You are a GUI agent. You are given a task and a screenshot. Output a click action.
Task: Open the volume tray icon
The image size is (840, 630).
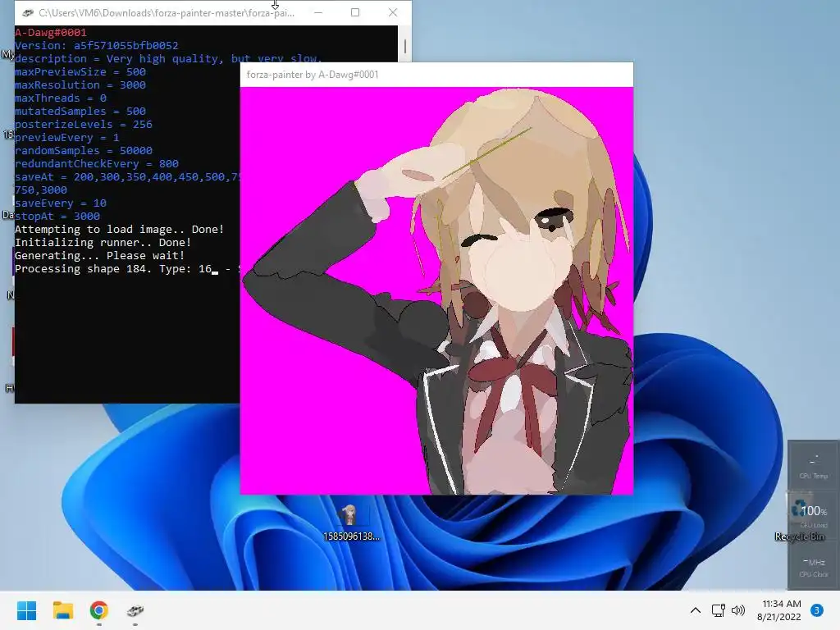click(738, 610)
